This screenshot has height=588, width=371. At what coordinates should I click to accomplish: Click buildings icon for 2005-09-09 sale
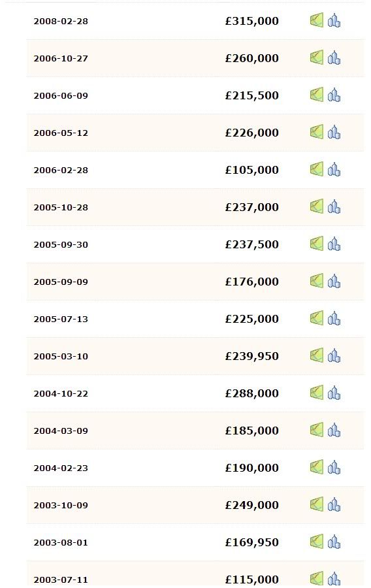tap(334, 281)
